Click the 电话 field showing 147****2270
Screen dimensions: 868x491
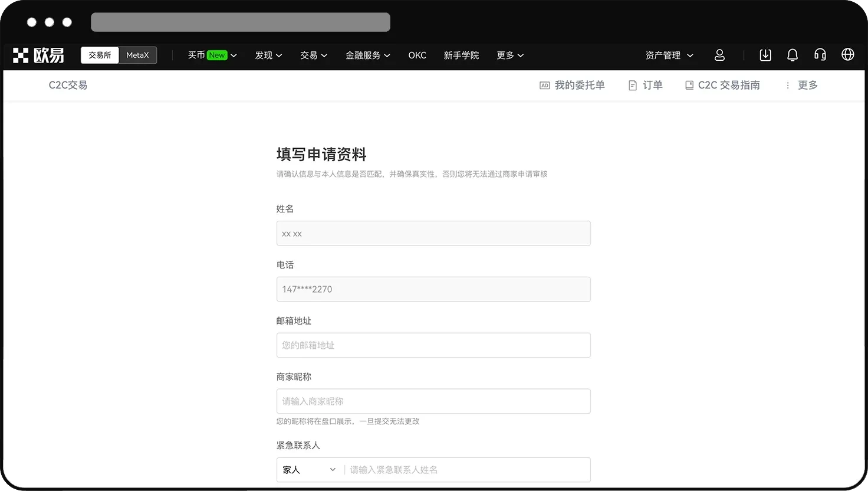pyautogui.click(x=433, y=289)
